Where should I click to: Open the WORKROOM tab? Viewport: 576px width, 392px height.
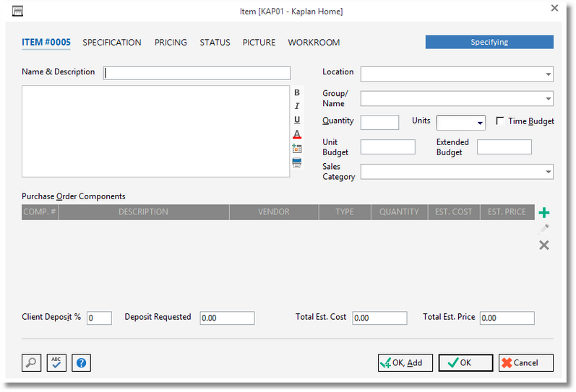(314, 43)
